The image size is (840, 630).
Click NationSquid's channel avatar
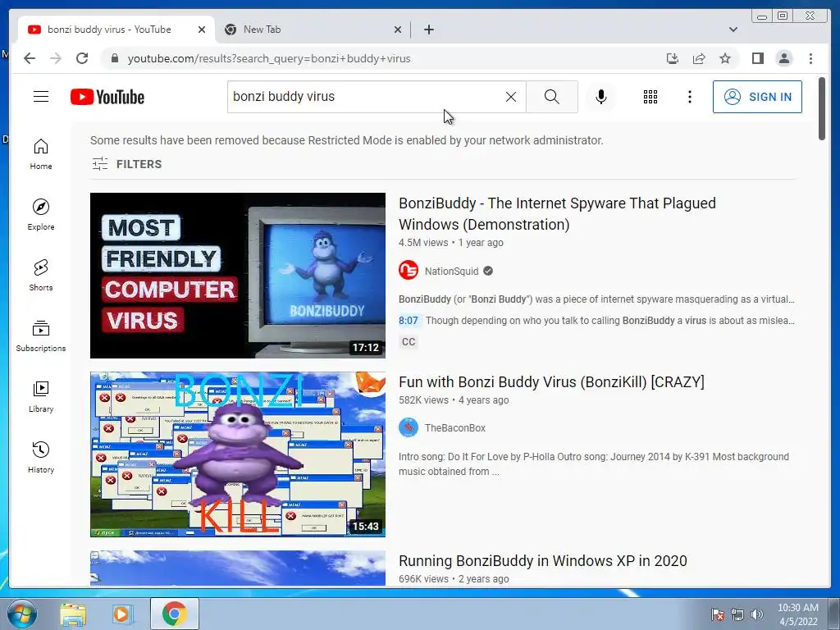(409, 270)
